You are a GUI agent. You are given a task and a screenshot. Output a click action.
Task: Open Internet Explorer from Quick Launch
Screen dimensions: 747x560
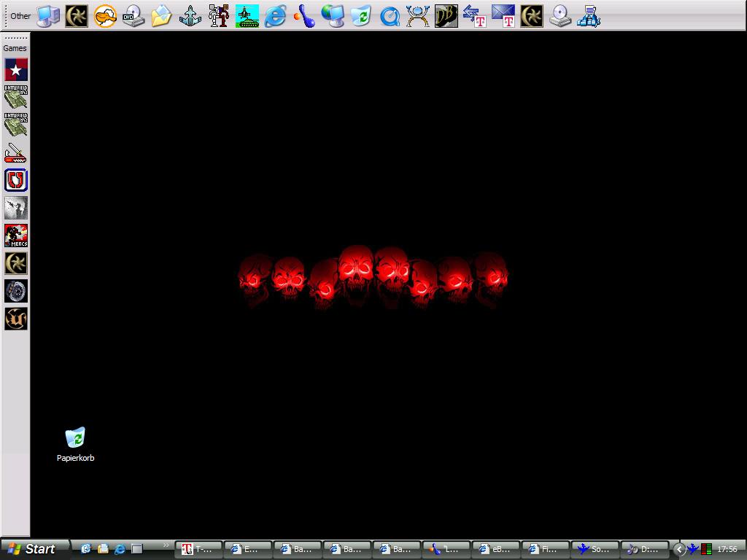pos(119,549)
